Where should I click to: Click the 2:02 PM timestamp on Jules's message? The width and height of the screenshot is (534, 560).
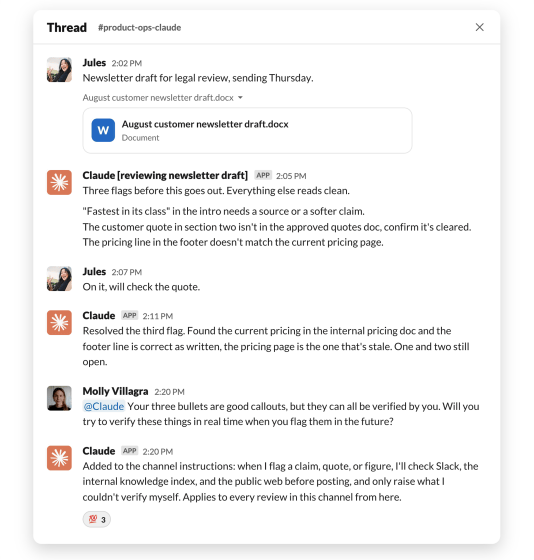(x=127, y=63)
